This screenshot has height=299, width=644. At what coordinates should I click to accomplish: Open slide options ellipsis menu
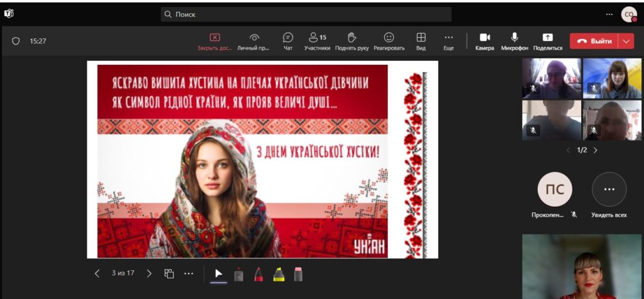click(x=189, y=273)
